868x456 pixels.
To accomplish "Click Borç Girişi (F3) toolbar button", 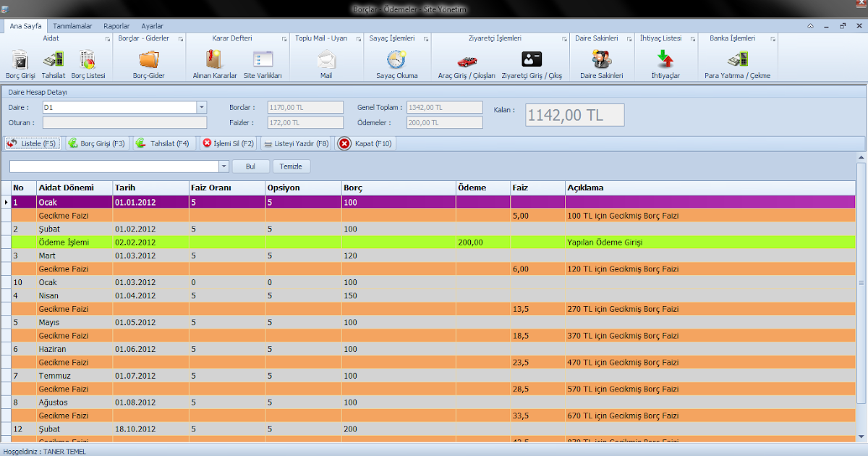I will (x=96, y=143).
